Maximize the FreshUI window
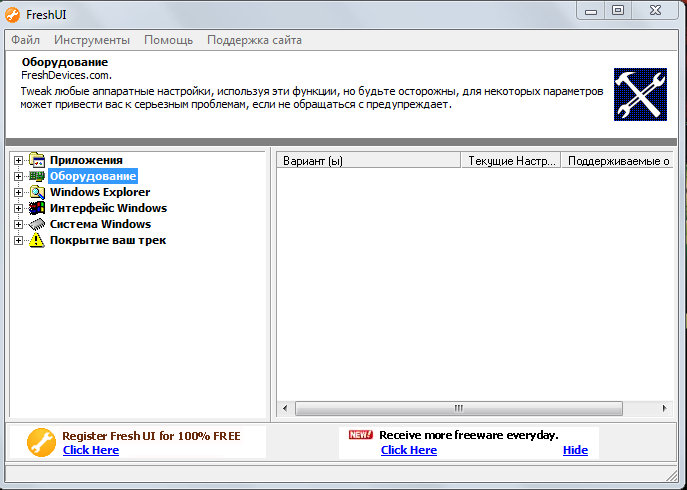Image resolution: width=687 pixels, height=490 pixels. (x=618, y=11)
